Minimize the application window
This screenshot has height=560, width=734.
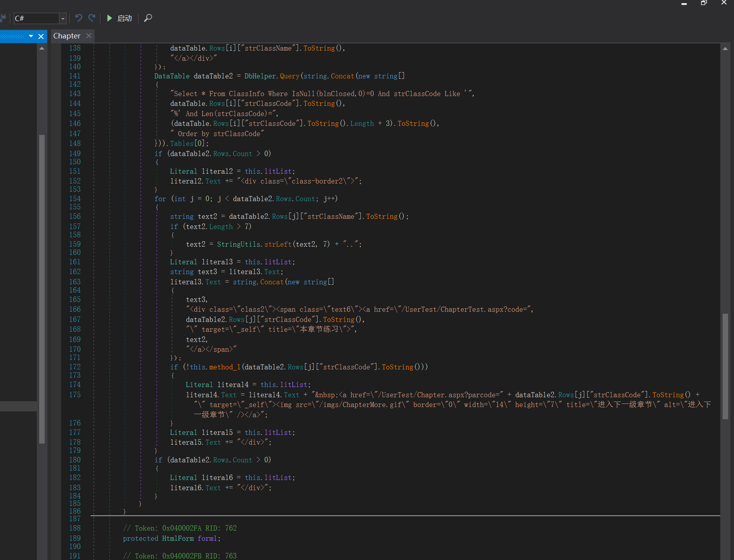(x=684, y=3)
